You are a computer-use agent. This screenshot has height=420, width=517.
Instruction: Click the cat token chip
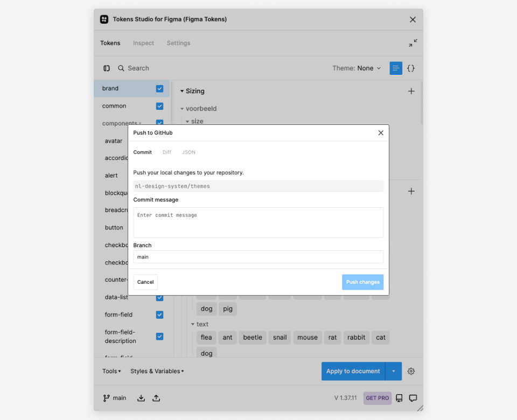tap(381, 337)
